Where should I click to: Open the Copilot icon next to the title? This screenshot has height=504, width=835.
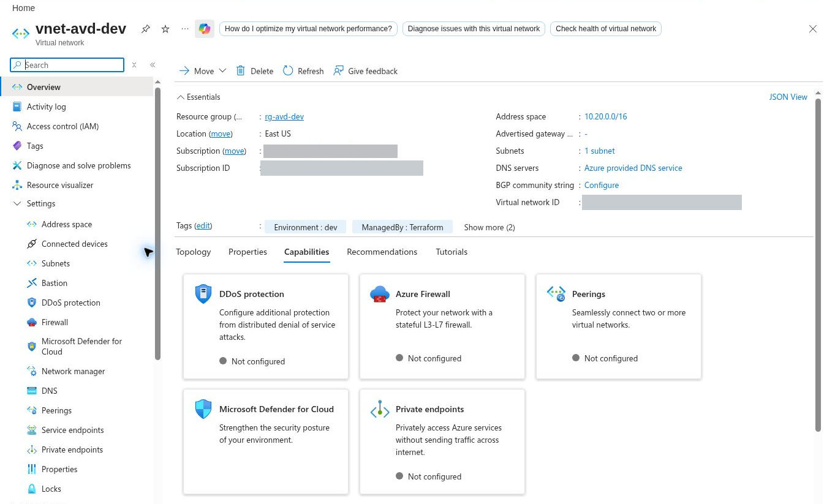point(205,29)
